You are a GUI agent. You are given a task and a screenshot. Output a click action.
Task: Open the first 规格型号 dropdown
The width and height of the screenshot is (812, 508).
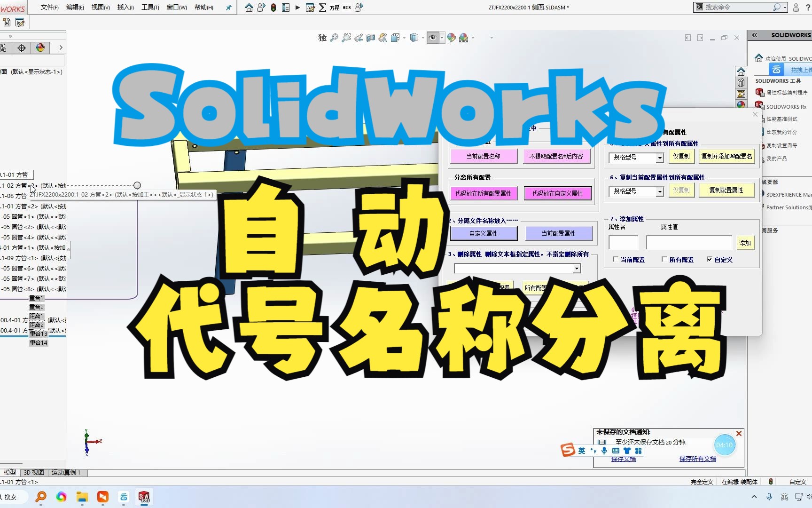tap(660, 158)
